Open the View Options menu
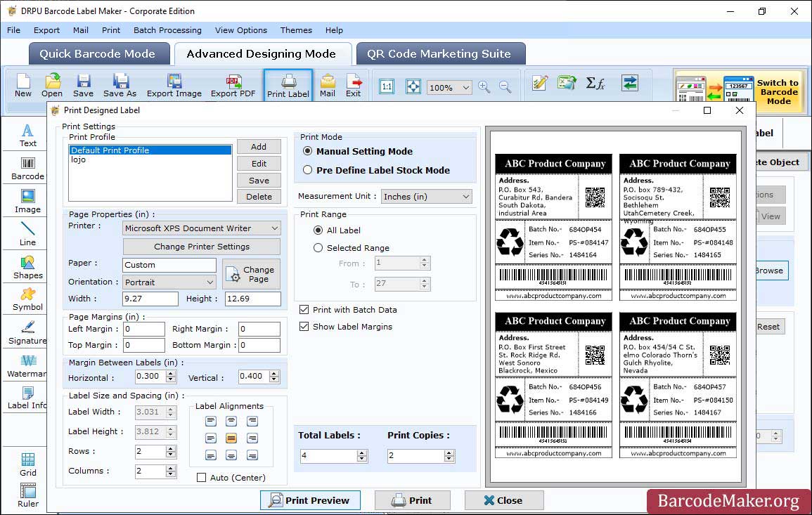The height and width of the screenshot is (515, 812). click(241, 30)
